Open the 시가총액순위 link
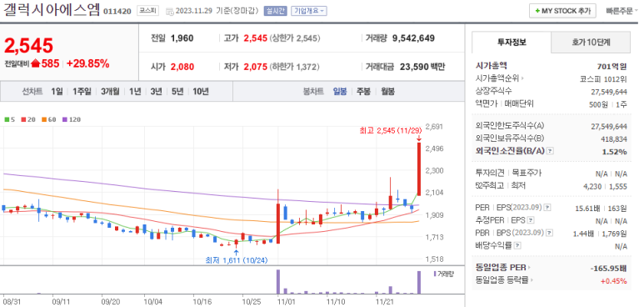 (499, 78)
